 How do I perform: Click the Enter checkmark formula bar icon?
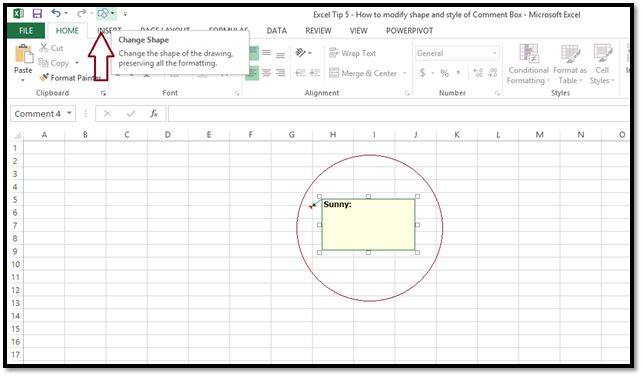pos(131,114)
